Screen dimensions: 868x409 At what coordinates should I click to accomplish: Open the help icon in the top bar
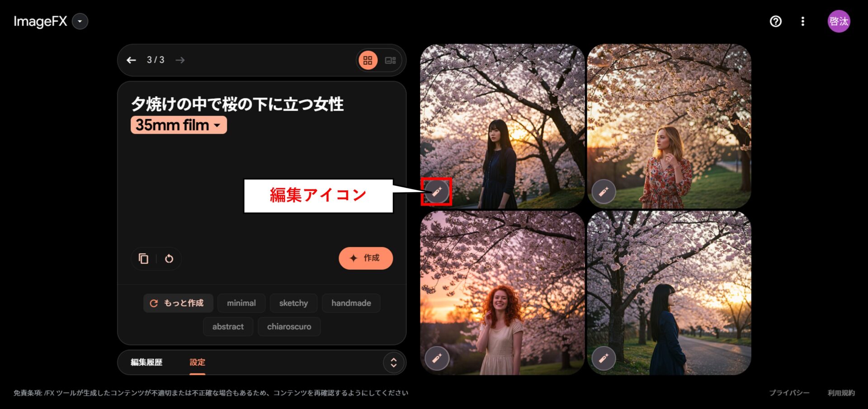point(776,21)
